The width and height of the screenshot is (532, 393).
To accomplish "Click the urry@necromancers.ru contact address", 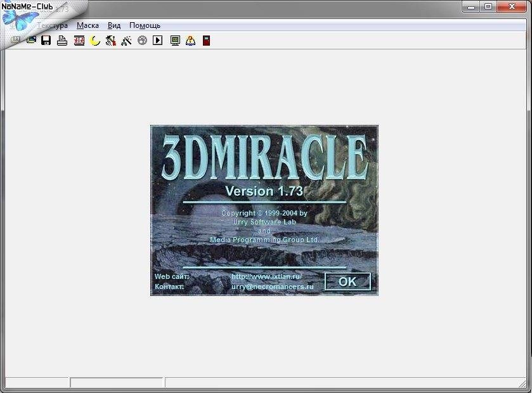I will coord(273,287).
